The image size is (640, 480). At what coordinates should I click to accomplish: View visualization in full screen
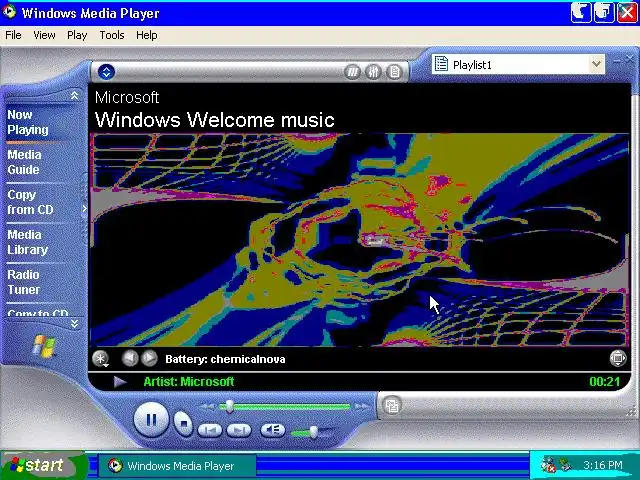(618, 358)
